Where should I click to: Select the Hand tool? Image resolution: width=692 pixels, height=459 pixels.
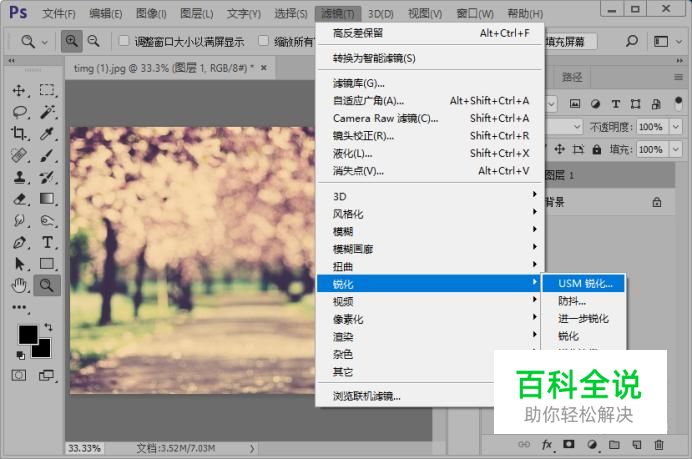click(19, 286)
